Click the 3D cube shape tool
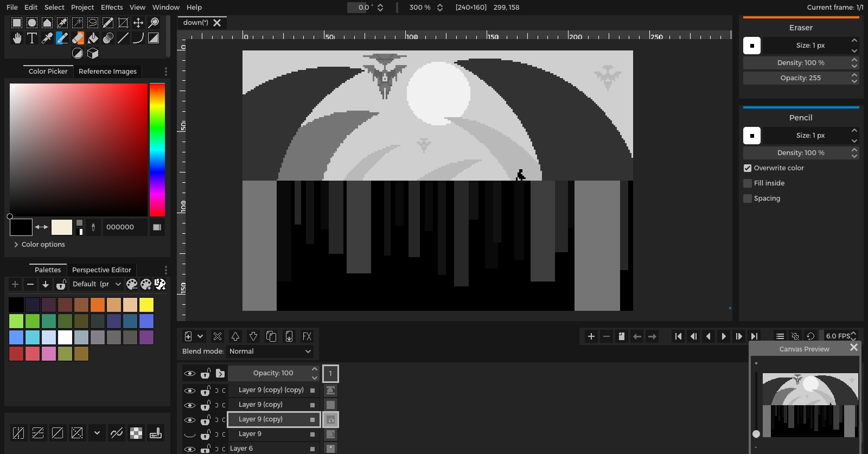Image resolution: width=868 pixels, height=454 pixels. coord(93,53)
